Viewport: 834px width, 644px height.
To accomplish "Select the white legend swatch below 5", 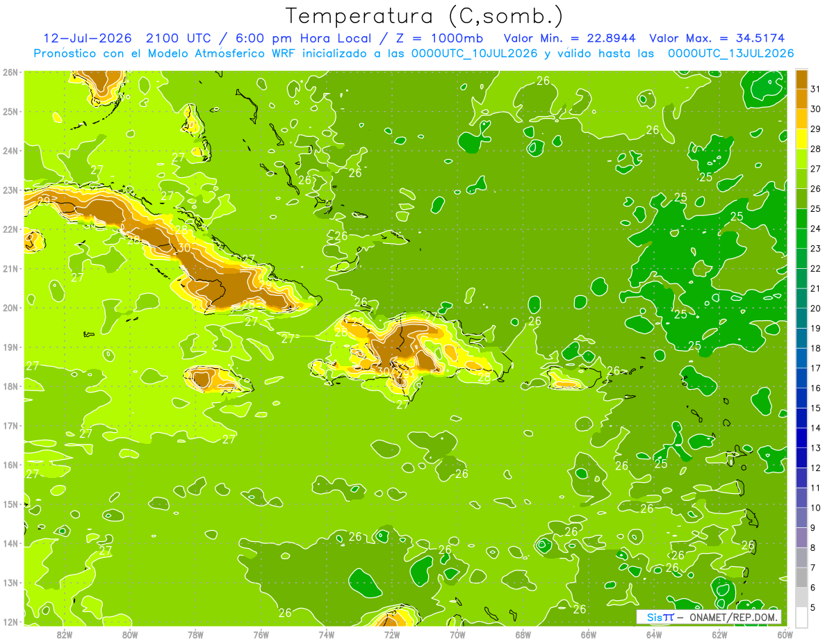I will (801, 617).
